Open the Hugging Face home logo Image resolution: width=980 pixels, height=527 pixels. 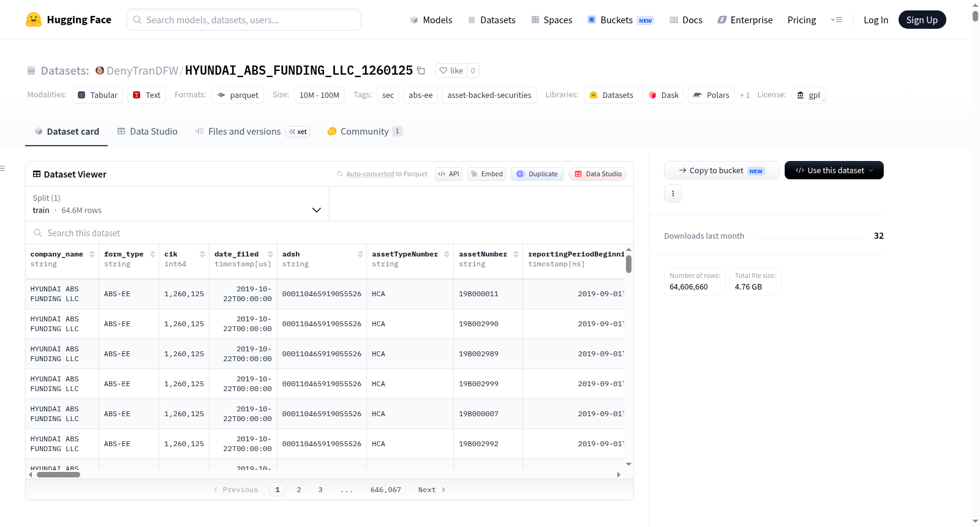(x=69, y=20)
